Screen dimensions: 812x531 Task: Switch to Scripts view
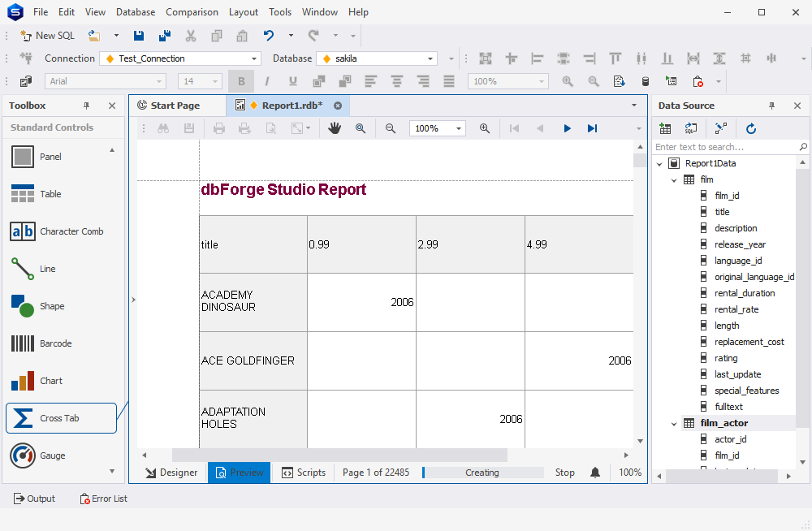click(304, 473)
